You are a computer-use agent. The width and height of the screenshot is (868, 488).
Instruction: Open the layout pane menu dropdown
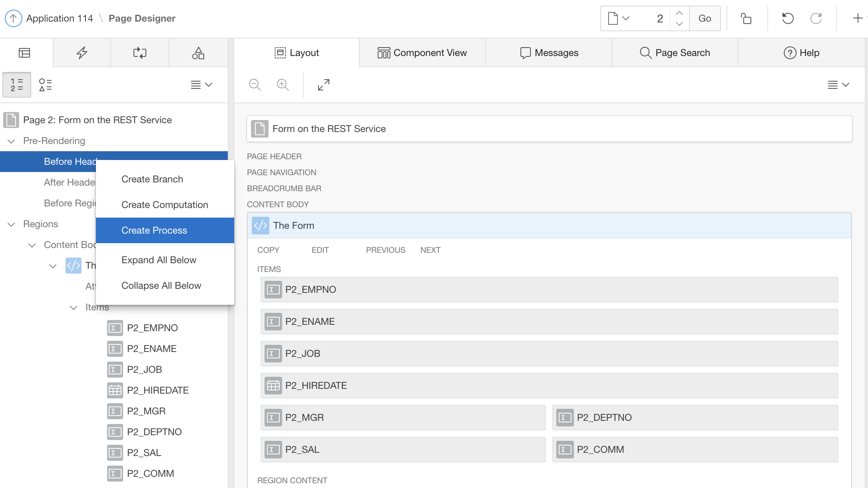[x=838, y=85]
